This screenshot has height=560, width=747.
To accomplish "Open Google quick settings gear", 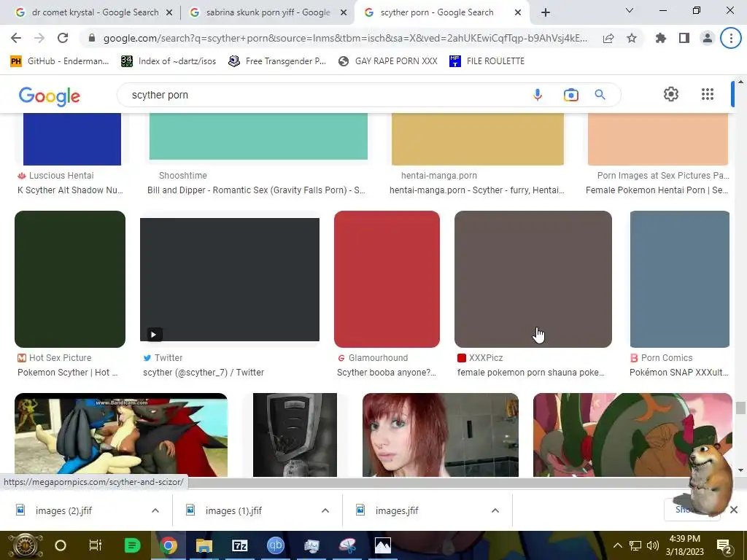I will (x=671, y=94).
